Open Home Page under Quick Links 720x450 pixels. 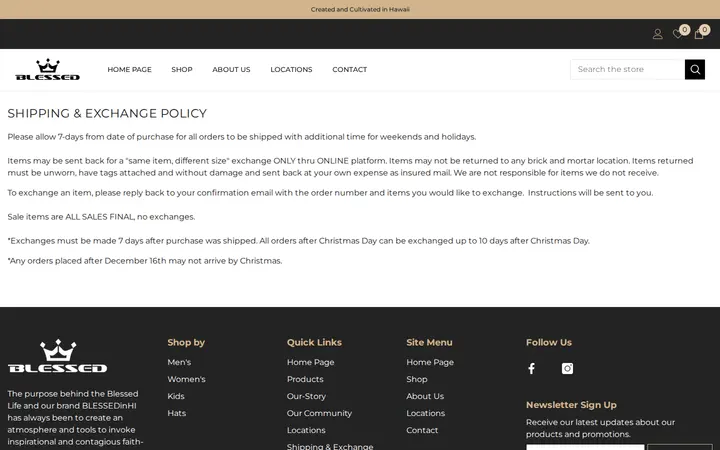[x=310, y=362]
